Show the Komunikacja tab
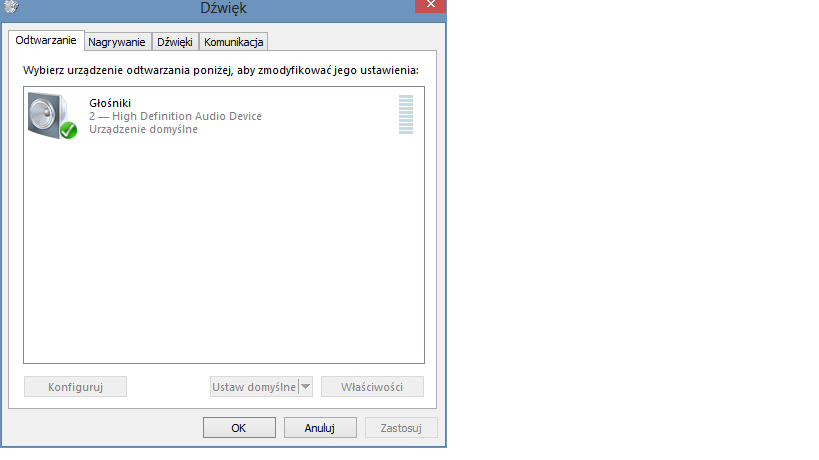The height and width of the screenshot is (460, 819). pos(233,42)
